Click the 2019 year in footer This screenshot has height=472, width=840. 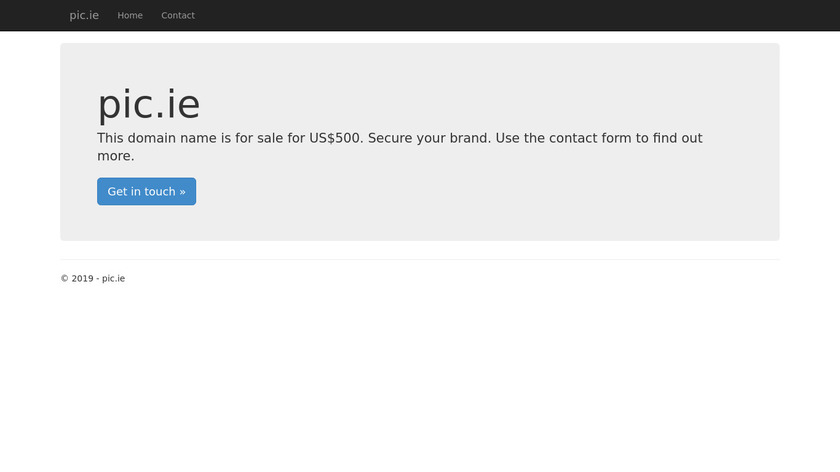82,279
